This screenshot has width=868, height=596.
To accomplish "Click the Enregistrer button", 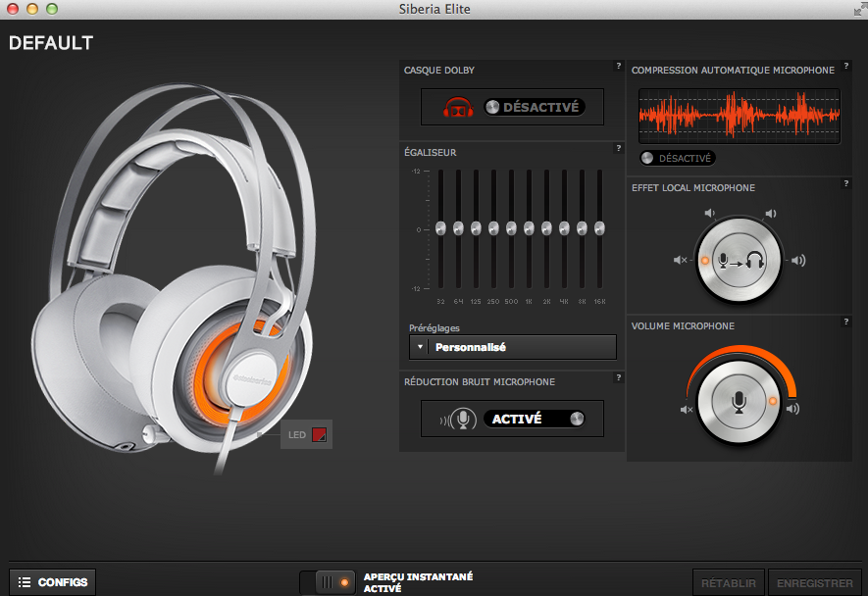I will tap(815, 583).
